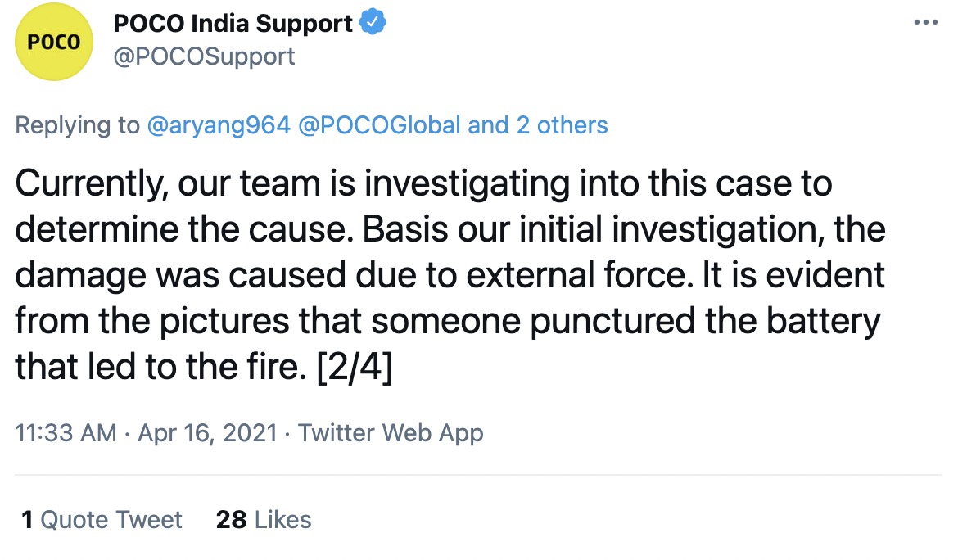Show the 28 Likes list
Image resolution: width=958 pixels, height=560 pixels.
(264, 520)
